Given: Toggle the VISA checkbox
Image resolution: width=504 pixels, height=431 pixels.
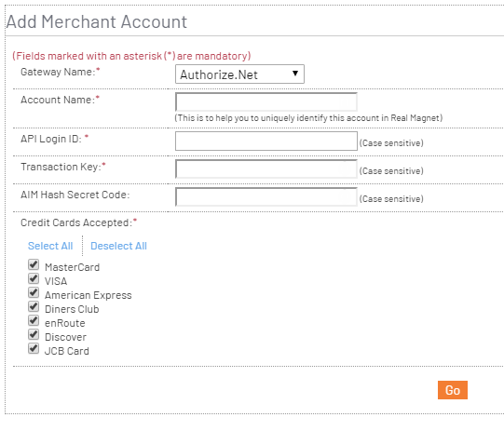Looking at the screenshot, I should pos(34,278).
